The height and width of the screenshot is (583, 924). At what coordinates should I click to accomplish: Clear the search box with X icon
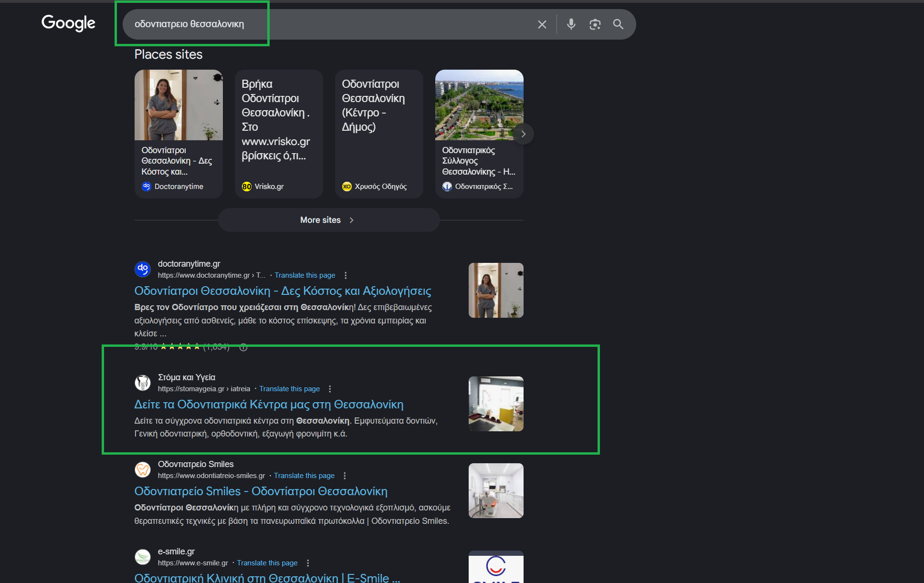[542, 24]
